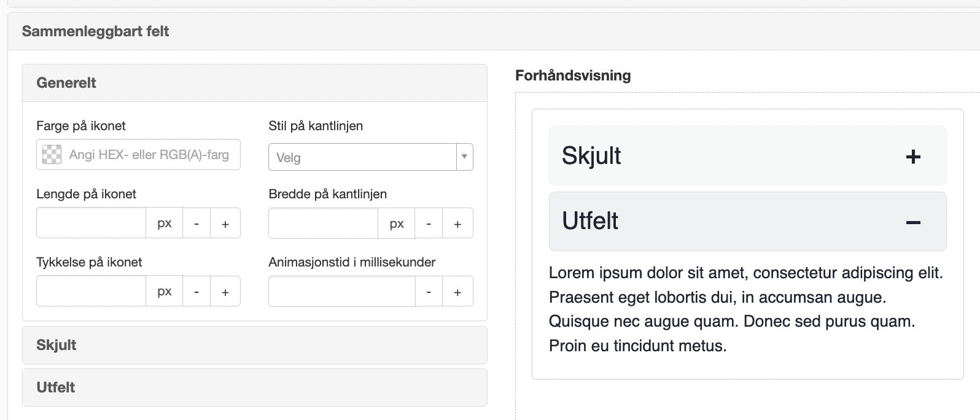The height and width of the screenshot is (420, 980).
Task: Expand the Utfelt settings section
Action: [255, 387]
